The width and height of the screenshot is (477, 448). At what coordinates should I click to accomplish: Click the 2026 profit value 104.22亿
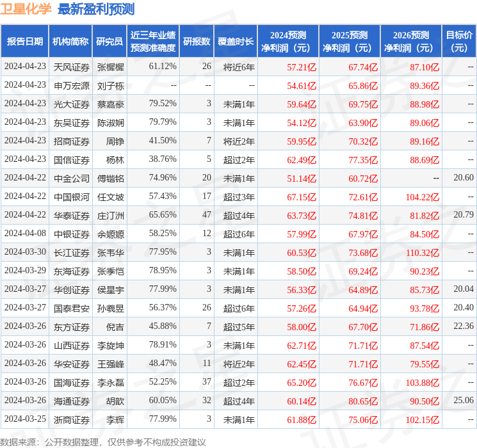[422, 197]
